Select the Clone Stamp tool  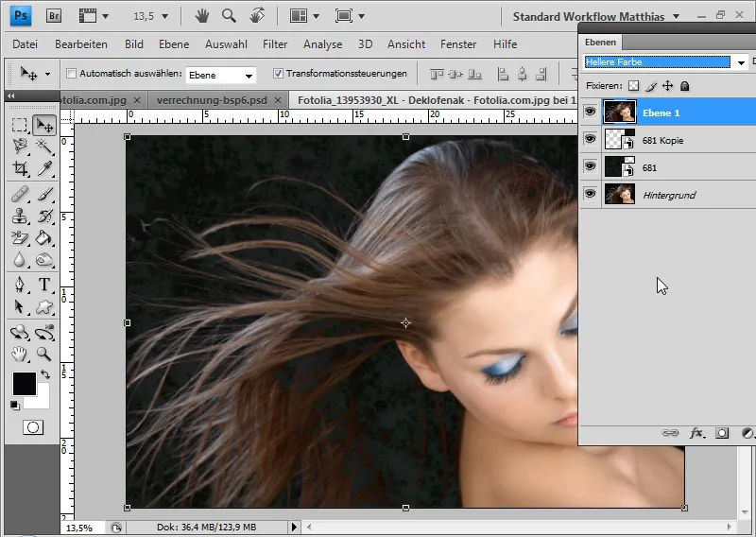coord(19,217)
